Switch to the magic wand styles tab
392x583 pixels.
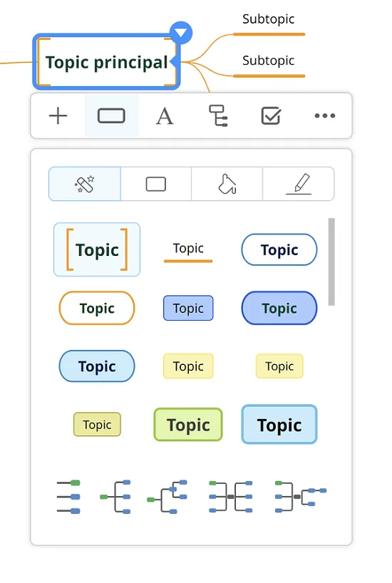click(x=85, y=184)
